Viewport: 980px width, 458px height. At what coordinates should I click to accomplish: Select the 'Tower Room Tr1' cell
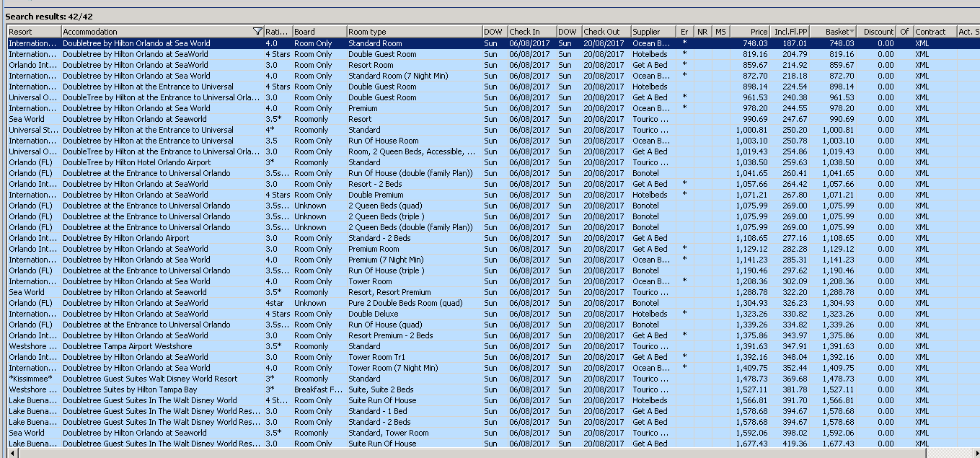click(414, 357)
